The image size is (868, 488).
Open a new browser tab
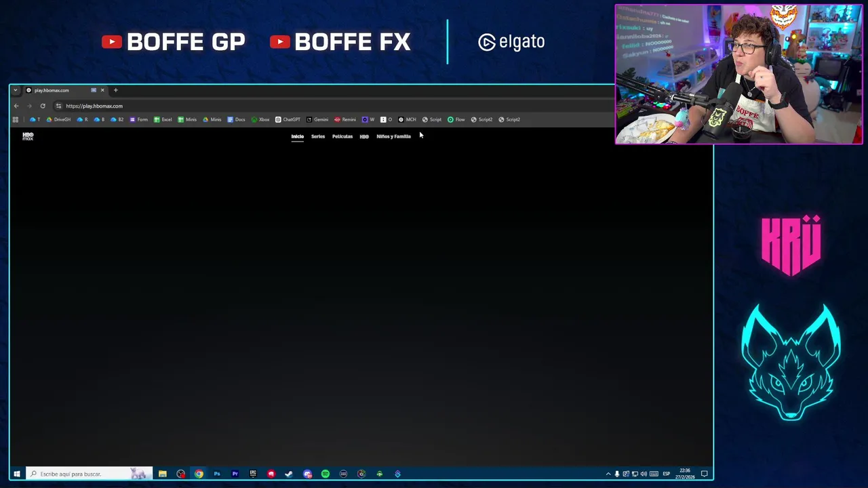(x=115, y=90)
